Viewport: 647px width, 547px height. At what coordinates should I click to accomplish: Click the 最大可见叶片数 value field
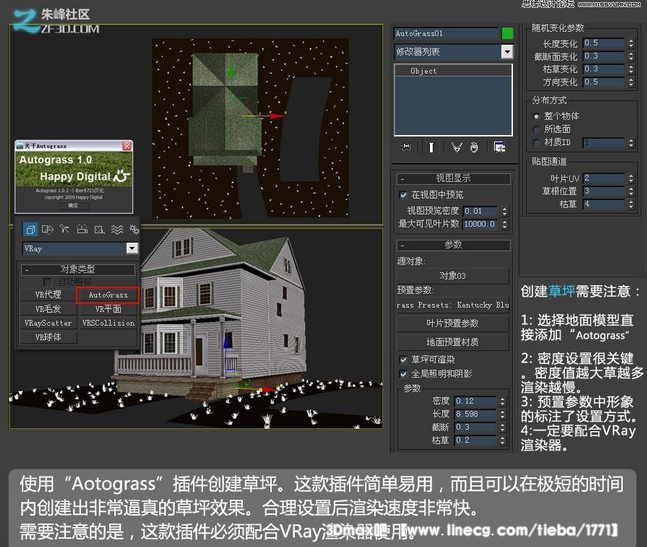(480, 224)
